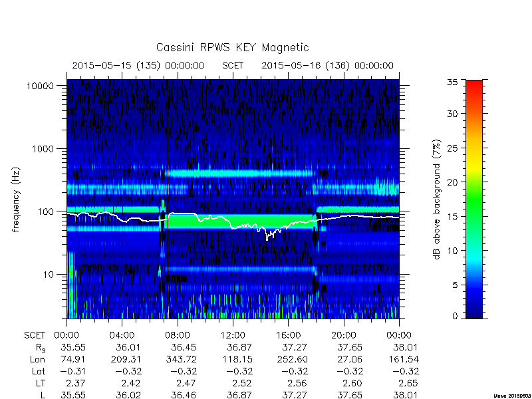Click Rs value 36.01
532x399 pixels.
pos(128,347)
